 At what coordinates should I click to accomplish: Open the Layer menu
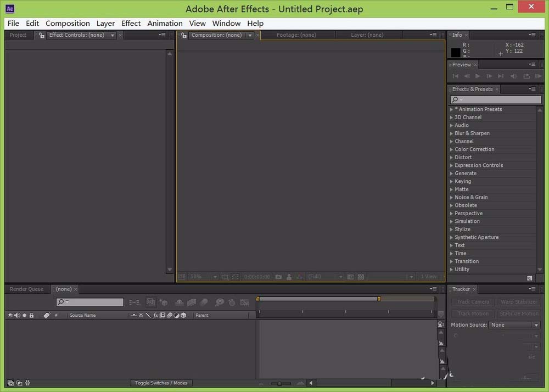(x=105, y=24)
